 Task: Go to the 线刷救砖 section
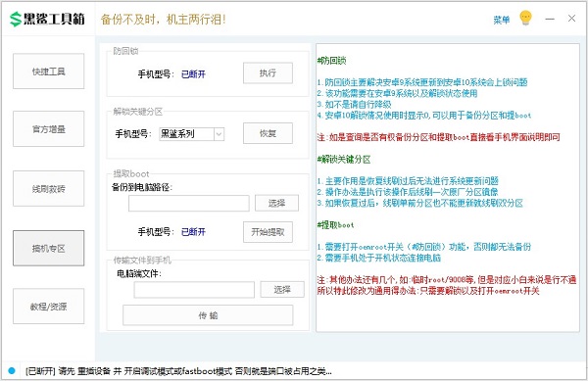[48, 188]
